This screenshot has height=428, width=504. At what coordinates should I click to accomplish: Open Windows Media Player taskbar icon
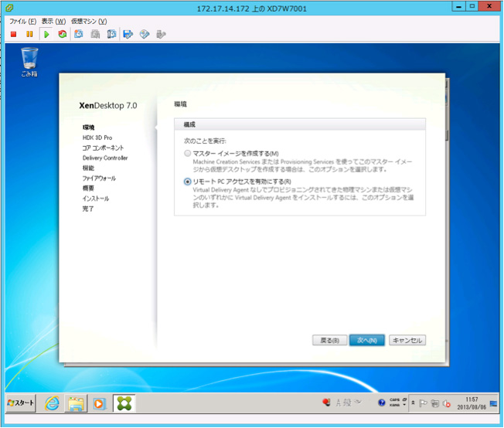[x=99, y=403]
